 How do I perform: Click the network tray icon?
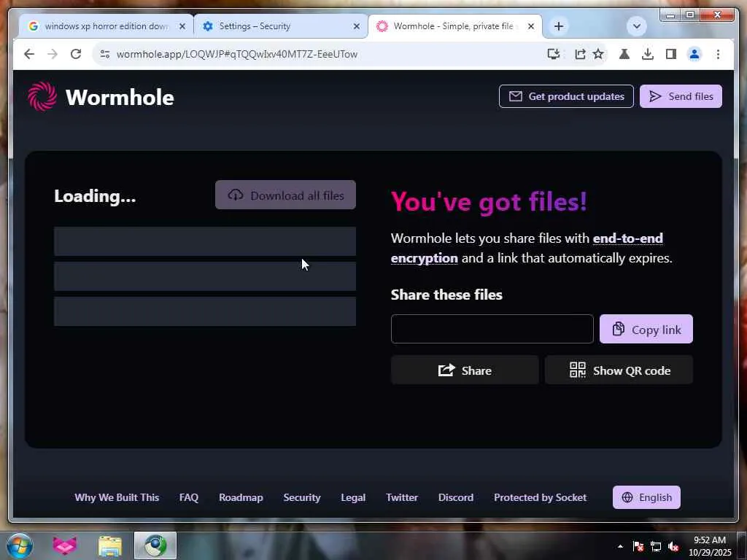pyautogui.click(x=656, y=546)
